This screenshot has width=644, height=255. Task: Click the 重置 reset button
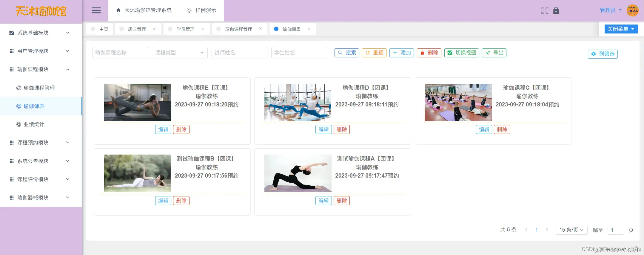pyautogui.click(x=374, y=53)
